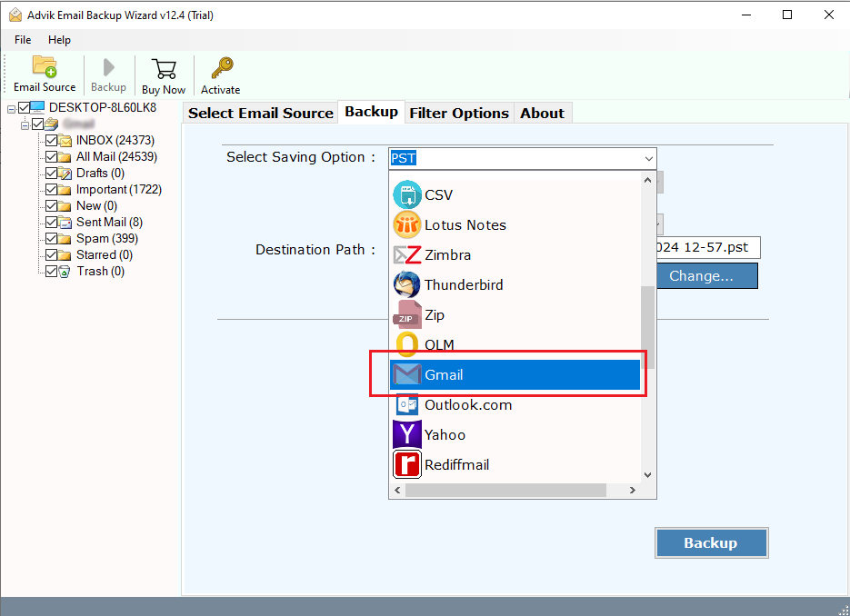Switch to Filter Options tab

click(x=459, y=113)
